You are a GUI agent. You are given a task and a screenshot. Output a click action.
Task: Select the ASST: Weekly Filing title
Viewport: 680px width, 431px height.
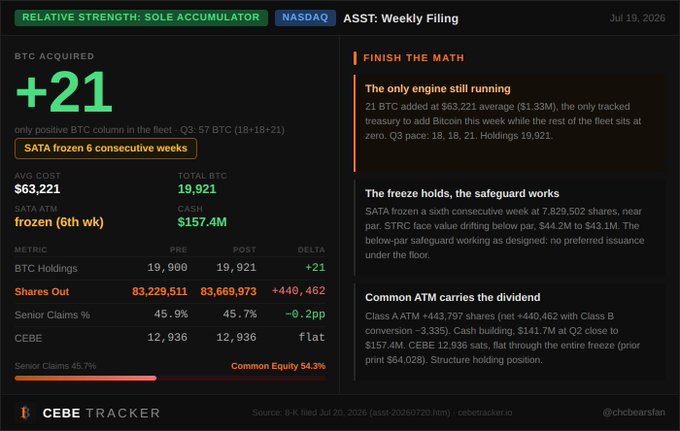point(401,18)
